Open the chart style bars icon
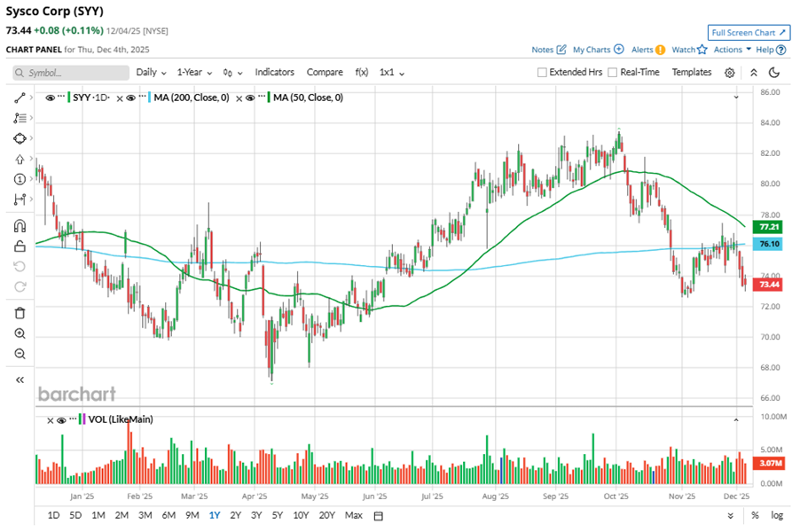The image size is (800, 532). pos(232,73)
